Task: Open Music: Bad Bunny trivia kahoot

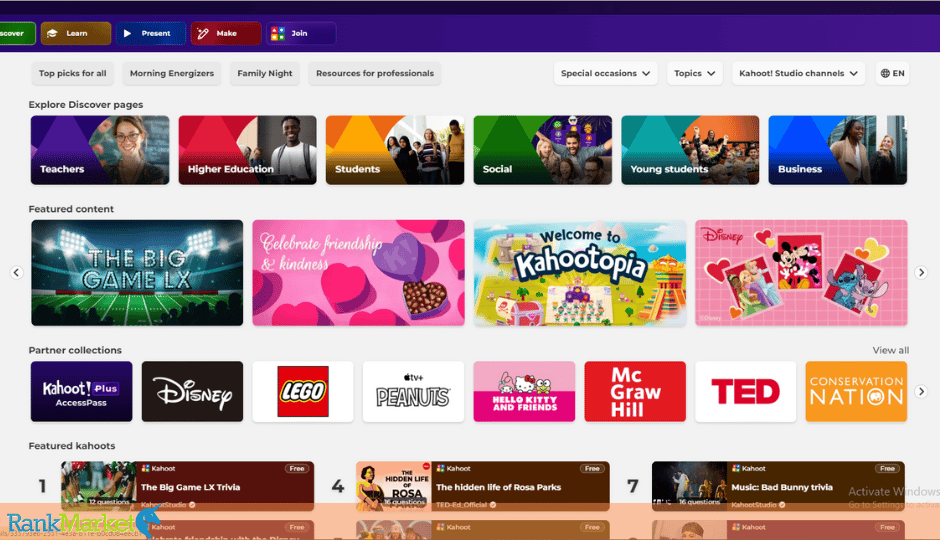Action: pos(778,486)
